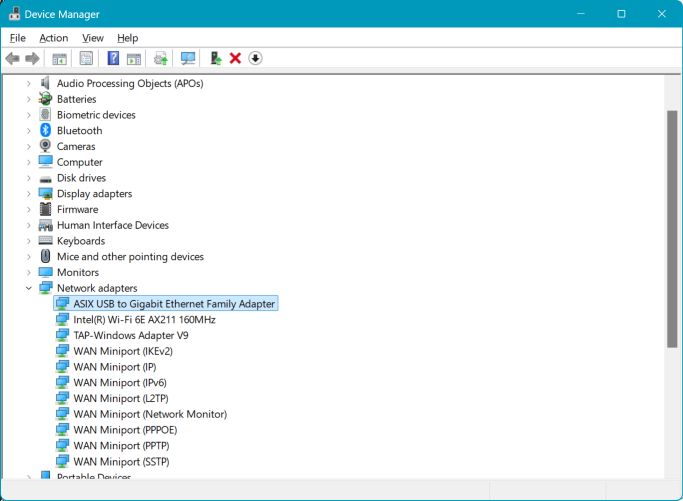This screenshot has height=501, width=683.
Task: Click the Human Interface Devices icon
Action: (x=45, y=225)
